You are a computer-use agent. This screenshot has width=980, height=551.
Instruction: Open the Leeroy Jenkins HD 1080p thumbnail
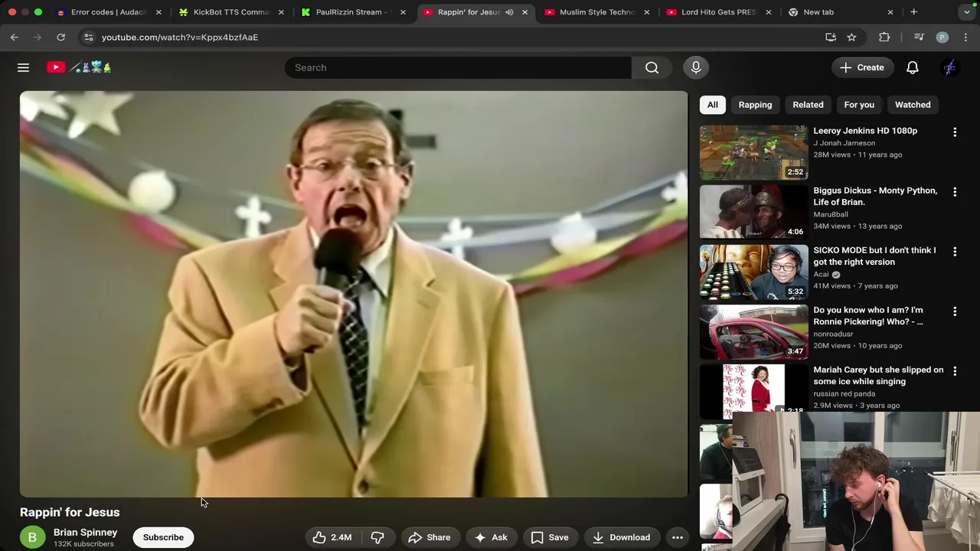tap(753, 152)
